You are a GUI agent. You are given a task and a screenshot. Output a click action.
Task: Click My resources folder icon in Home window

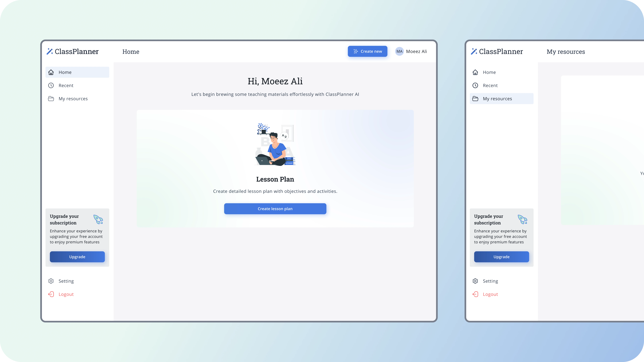coord(51,99)
